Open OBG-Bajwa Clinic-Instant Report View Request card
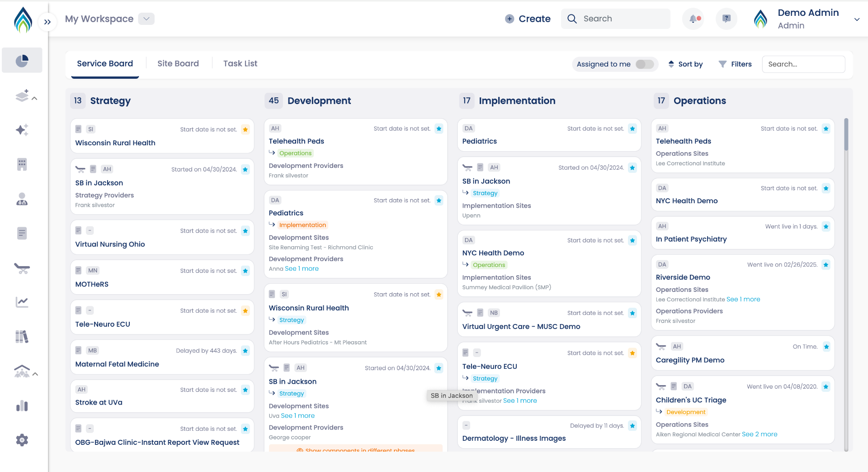The width and height of the screenshot is (868, 472). point(157,443)
